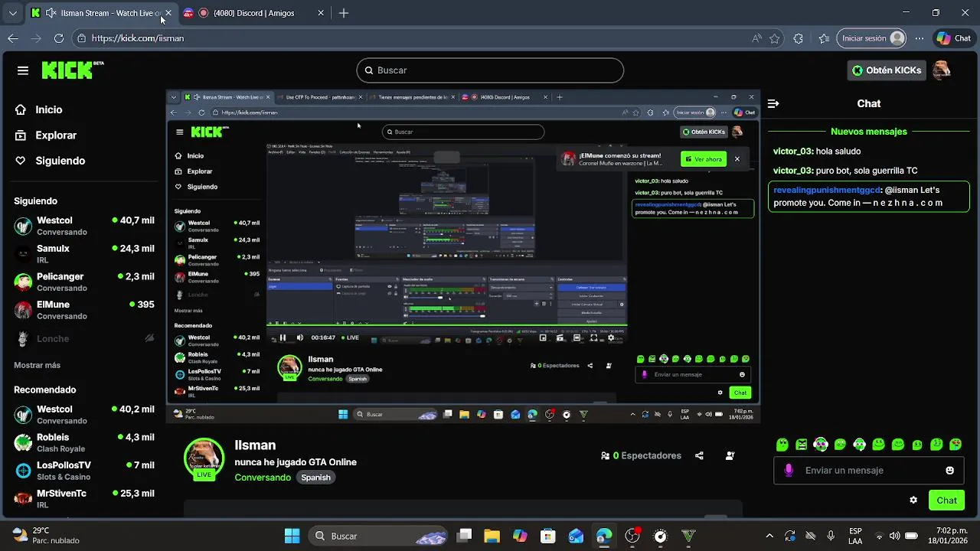
Task: Open Siguiendo in the sidebar menu
Action: pos(60,161)
